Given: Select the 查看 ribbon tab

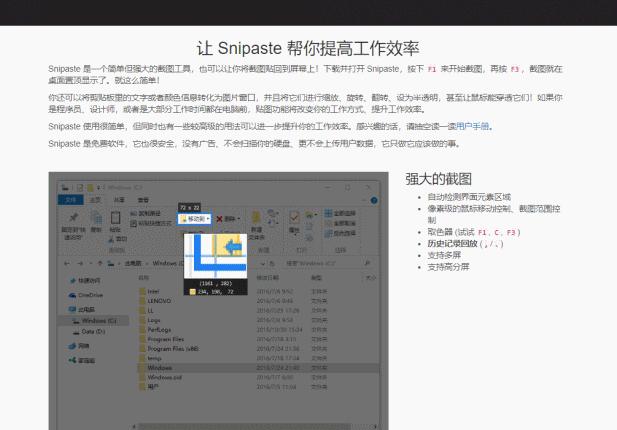Looking at the screenshot, I should coord(143,200).
